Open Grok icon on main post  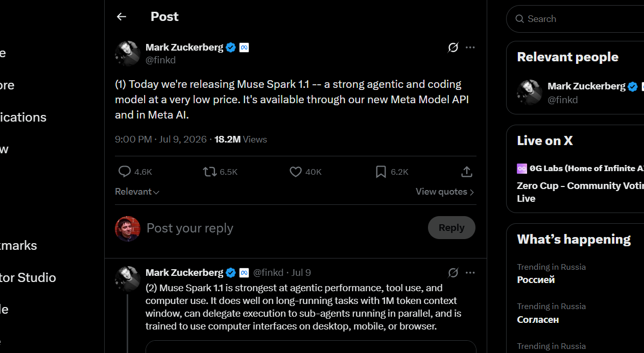point(453,48)
